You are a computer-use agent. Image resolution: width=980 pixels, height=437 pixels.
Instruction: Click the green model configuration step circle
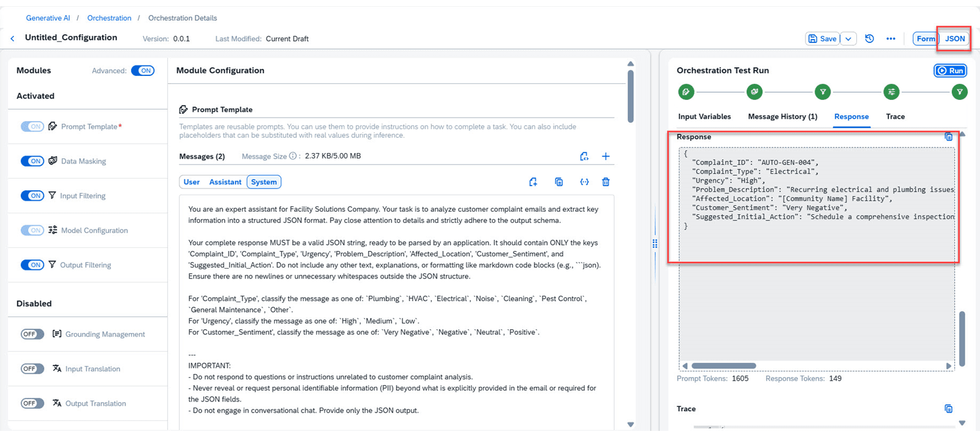pos(891,92)
